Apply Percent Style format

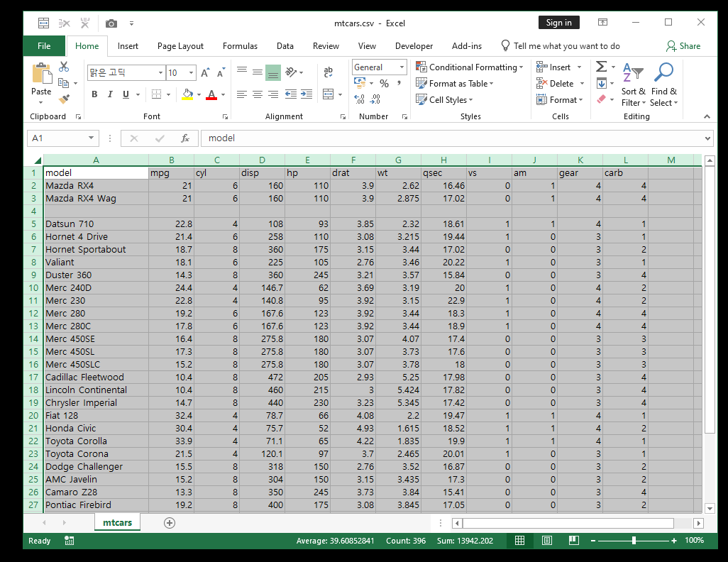pos(384,84)
